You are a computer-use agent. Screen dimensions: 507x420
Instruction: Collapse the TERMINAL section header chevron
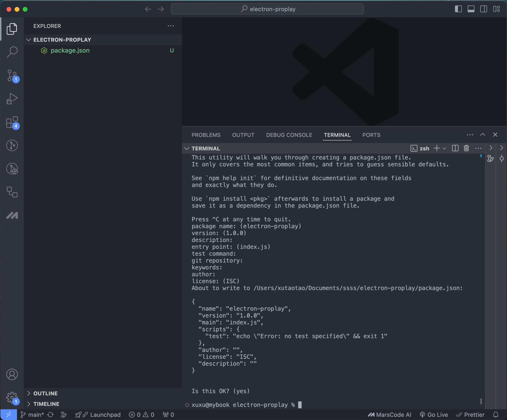[187, 148]
